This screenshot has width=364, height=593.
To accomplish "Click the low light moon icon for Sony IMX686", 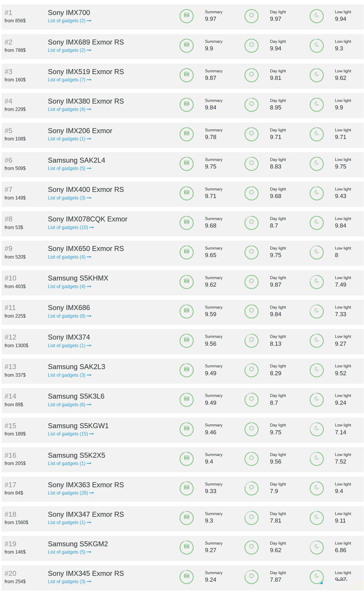I will click(x=316, y=311).
